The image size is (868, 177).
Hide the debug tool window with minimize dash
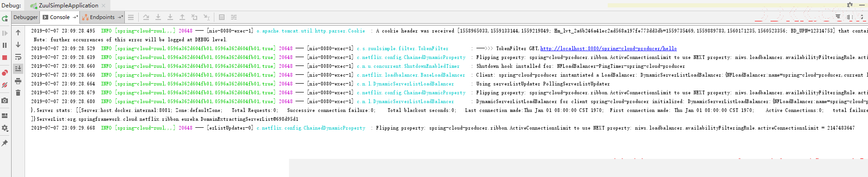862,5
